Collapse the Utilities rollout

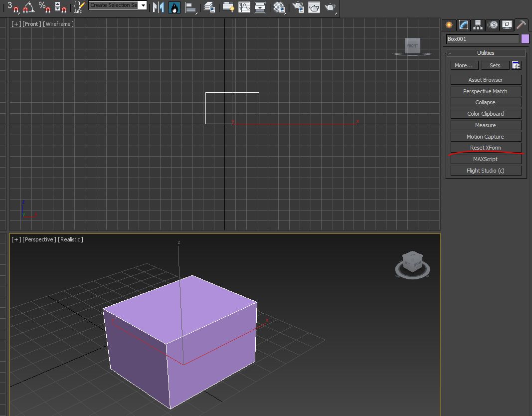(x=485, y=53)
